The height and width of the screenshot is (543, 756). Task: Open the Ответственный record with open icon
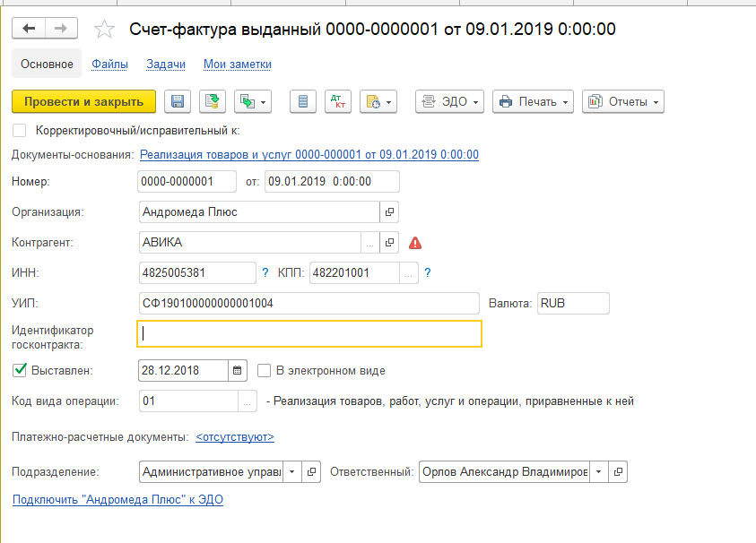(x=618, y=471)
